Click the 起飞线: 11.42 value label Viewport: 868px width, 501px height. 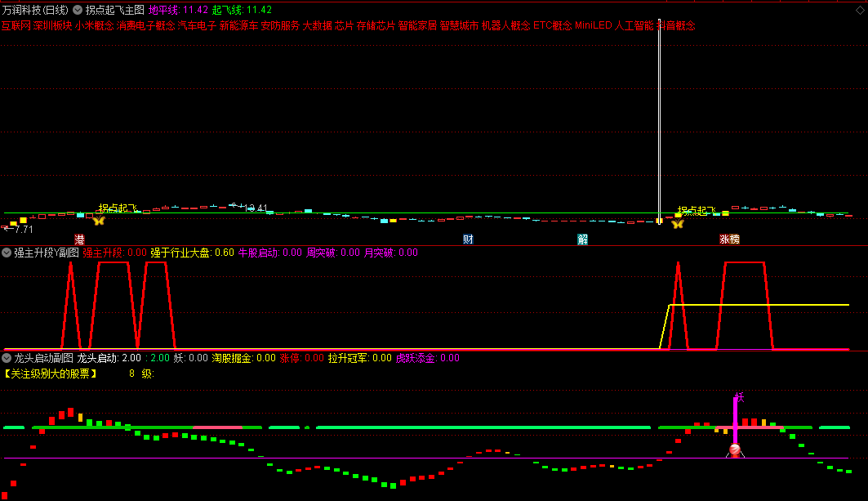coord(242,10)
